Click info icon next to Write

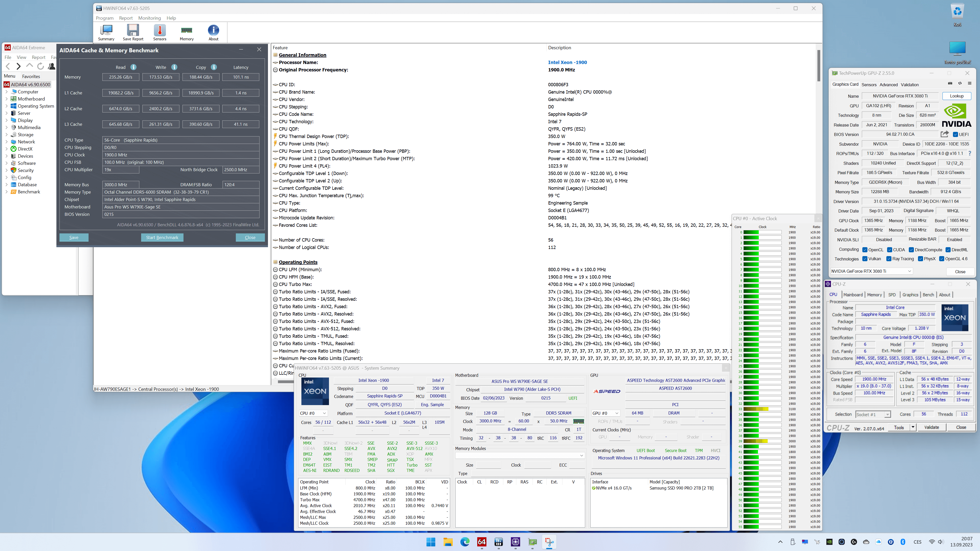coord(174,67)
